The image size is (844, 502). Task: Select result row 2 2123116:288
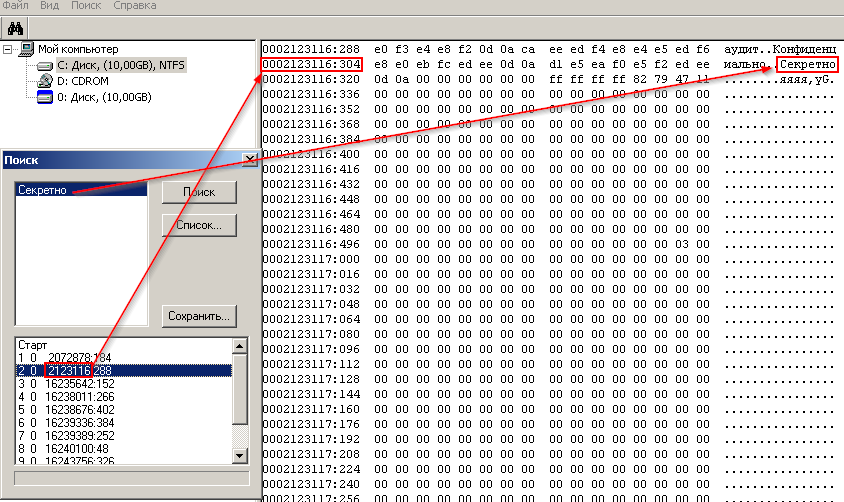point(124,371)
